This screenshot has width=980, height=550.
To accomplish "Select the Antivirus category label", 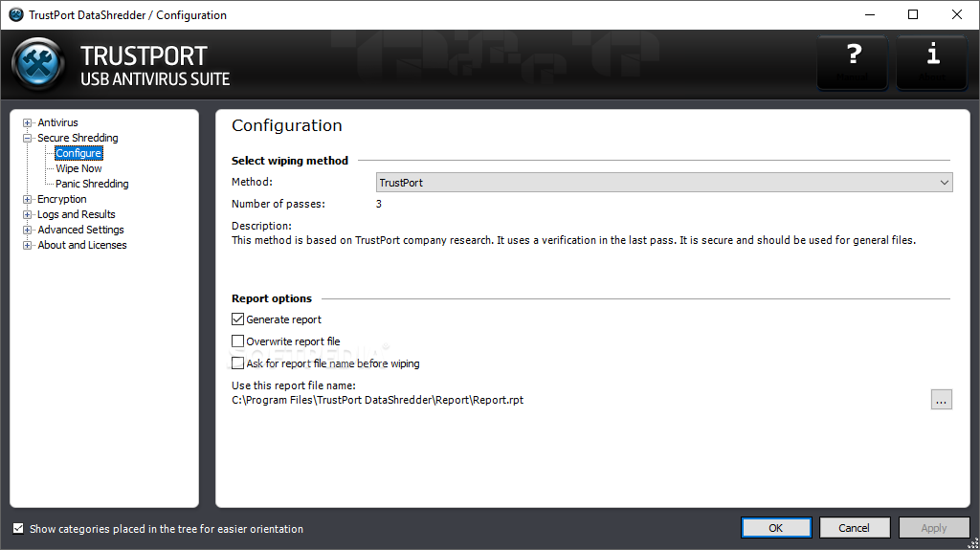I will 57,122.
